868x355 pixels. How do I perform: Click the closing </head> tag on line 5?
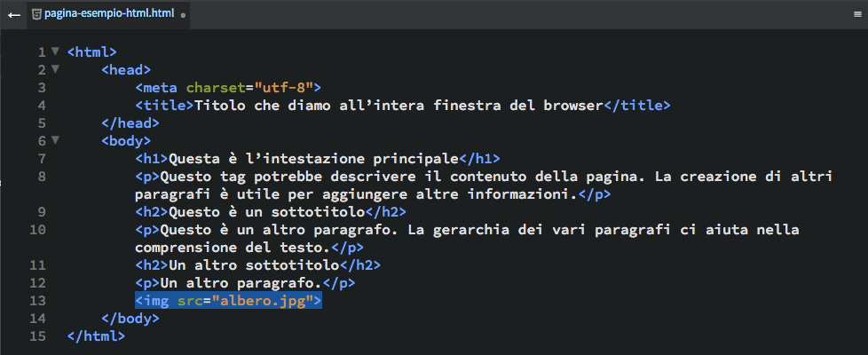point(130,123)
